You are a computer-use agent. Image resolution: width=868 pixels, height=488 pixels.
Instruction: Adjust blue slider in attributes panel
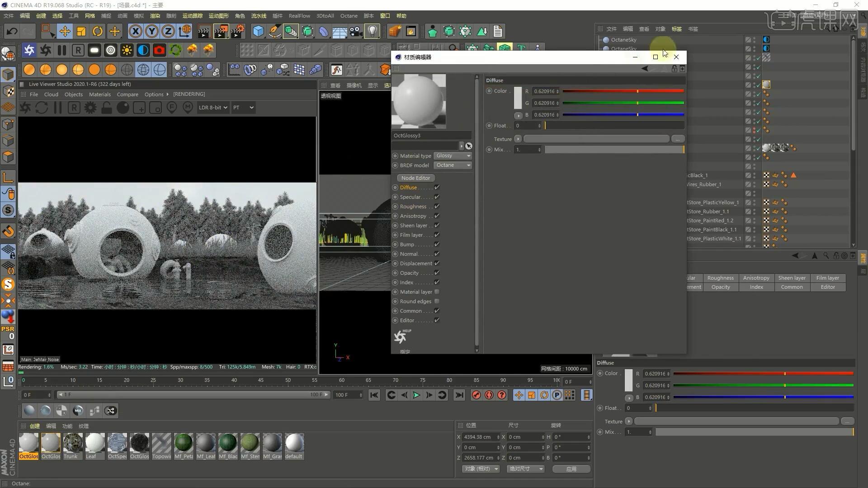763,397
